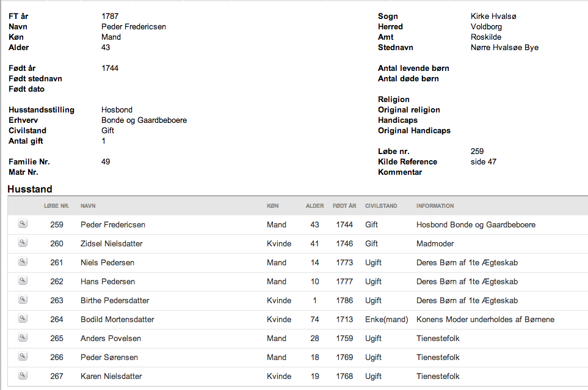Click the NAVN column header
This screenshot has width=588, height=390.
tap(88, 206)
